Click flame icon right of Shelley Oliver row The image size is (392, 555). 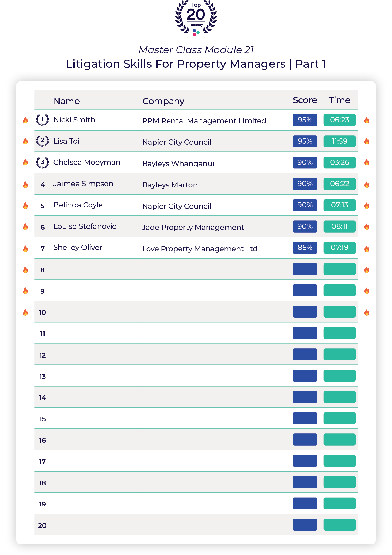(366, 249)
